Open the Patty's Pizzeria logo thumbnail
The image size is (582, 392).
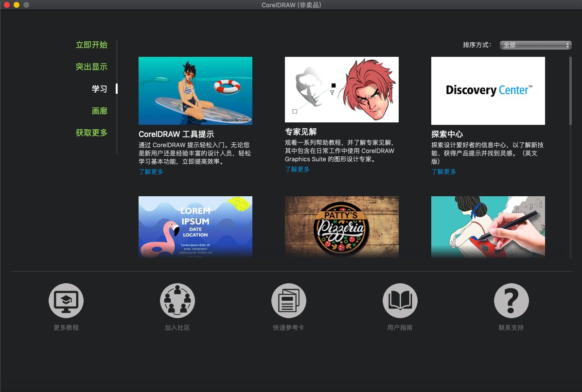tap(342, 227)
